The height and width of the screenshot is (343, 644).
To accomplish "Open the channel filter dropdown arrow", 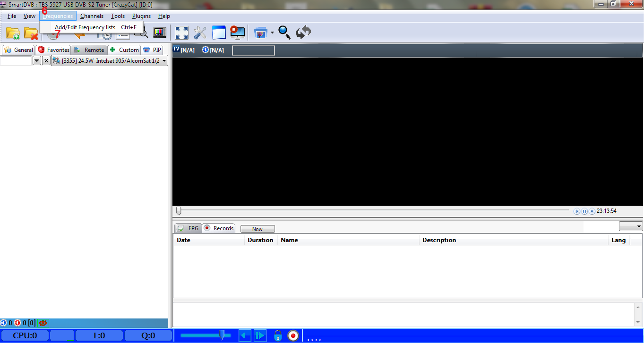I will (x=36, y=60).
